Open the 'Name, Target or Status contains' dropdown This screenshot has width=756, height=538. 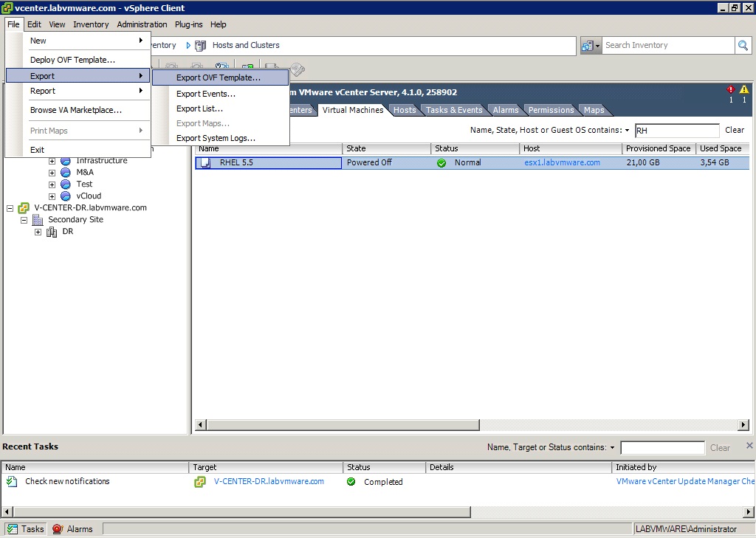[x=612, y=448]
